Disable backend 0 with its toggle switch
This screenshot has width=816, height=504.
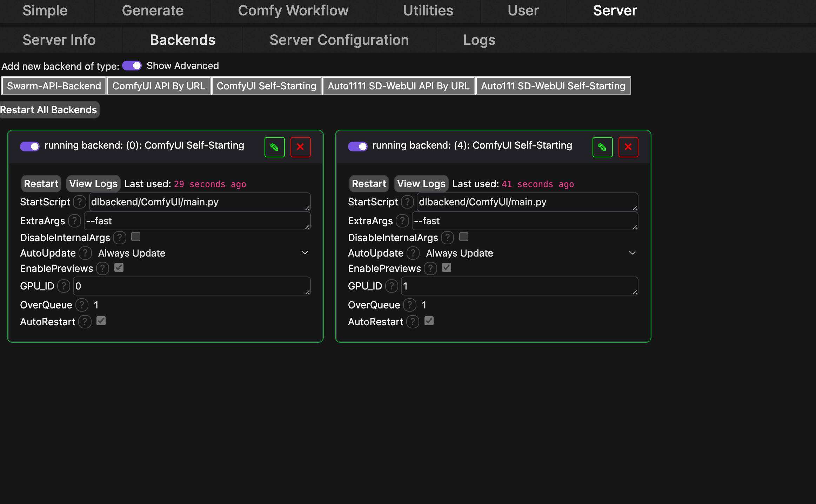tap(30, 146)
